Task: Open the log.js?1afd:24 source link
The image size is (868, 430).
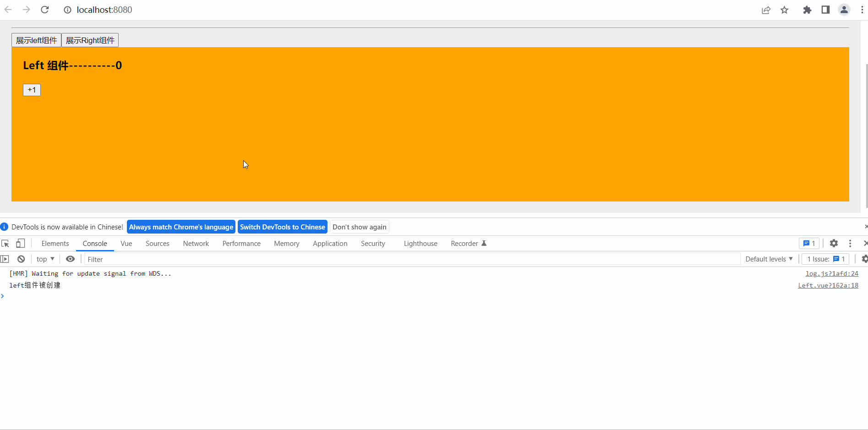Action: [832, 273]
